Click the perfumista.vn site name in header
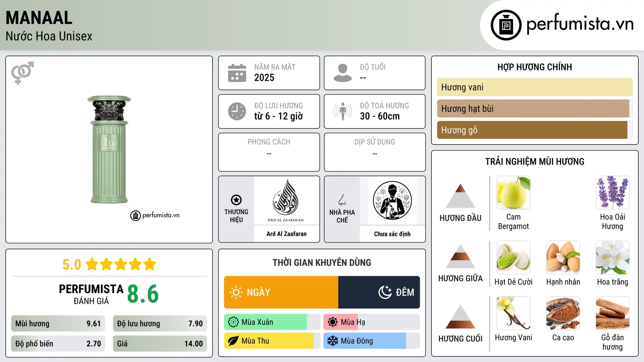The image size is (644, 362). tap(580, 24)
